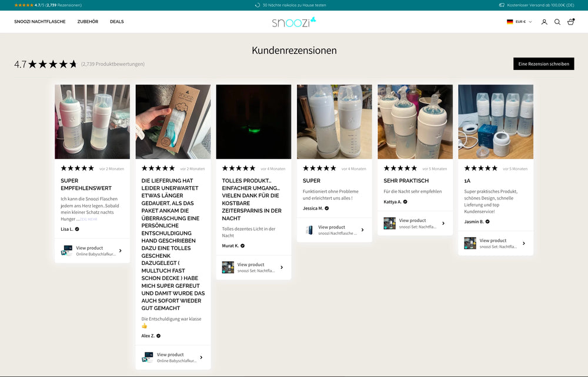Viewport: 588px width, 377px height.
Task: Click product icon in Jessica M.'s review
Action: pos(309,230)
